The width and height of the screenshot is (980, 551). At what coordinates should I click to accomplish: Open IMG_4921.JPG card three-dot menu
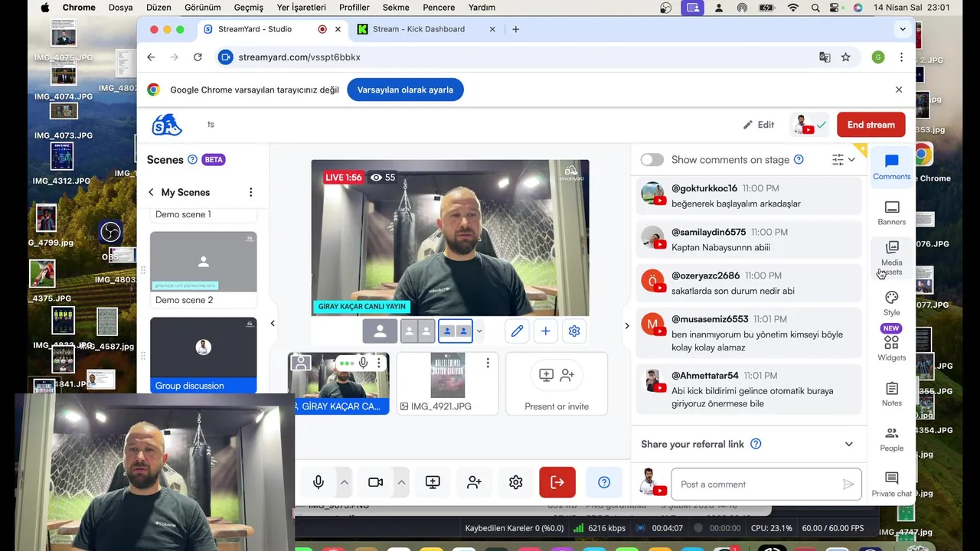(488, 363)
